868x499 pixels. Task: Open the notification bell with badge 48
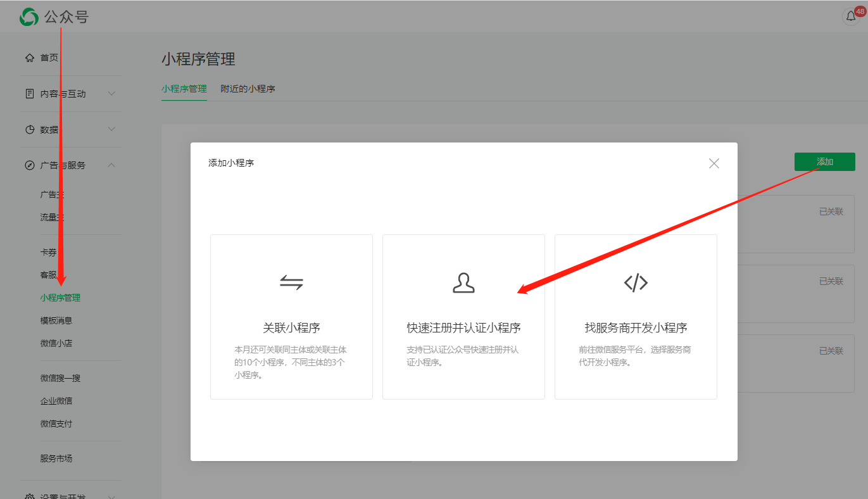[x=851, y=16]
